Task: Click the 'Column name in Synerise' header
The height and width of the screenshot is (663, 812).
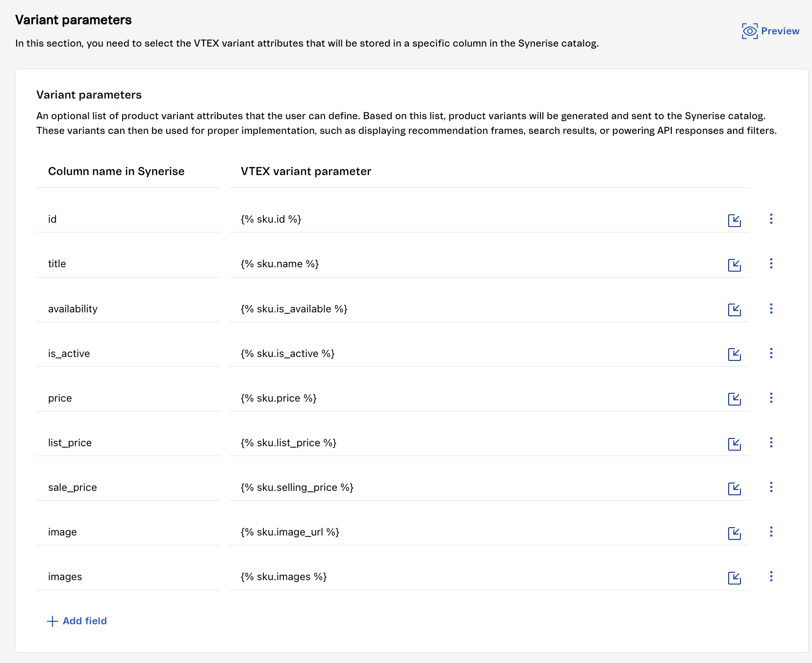Action: click(116, 171)
